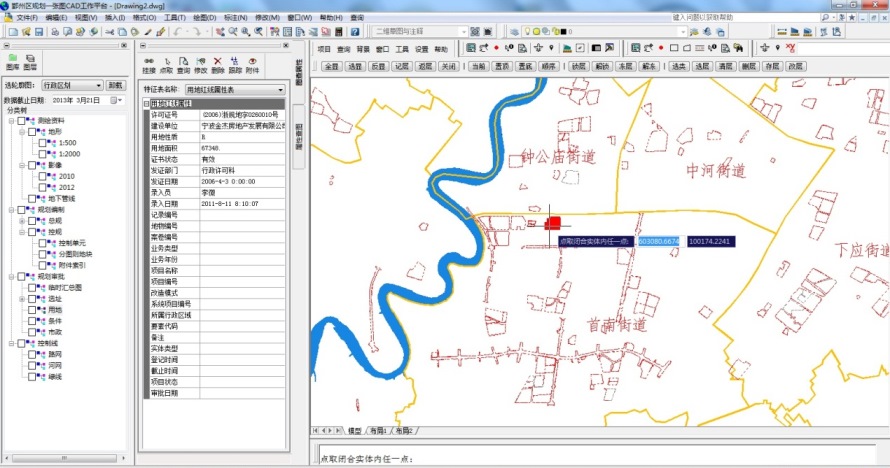Click the 全显 layer button
The image size is (890, 468).
point(331,66)
